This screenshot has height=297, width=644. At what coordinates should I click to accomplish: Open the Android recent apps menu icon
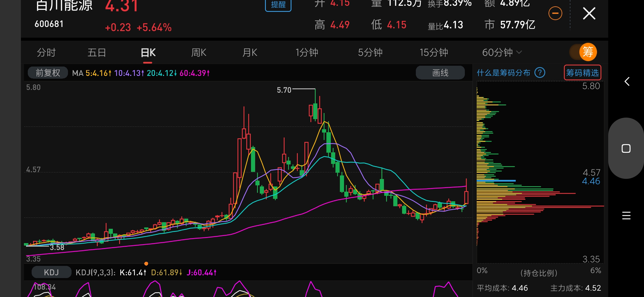point(626,215)
